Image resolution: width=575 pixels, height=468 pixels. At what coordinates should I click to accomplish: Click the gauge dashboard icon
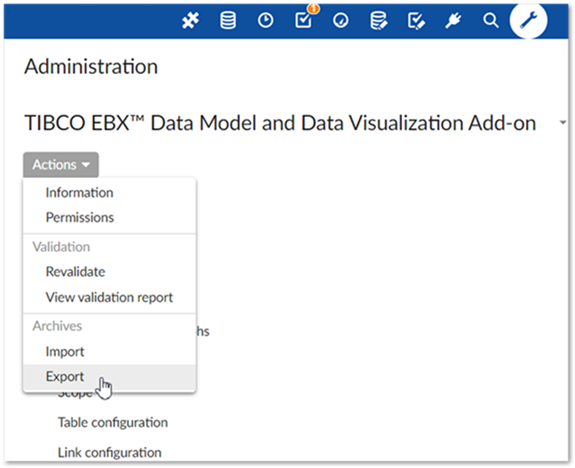pos(341,21)
